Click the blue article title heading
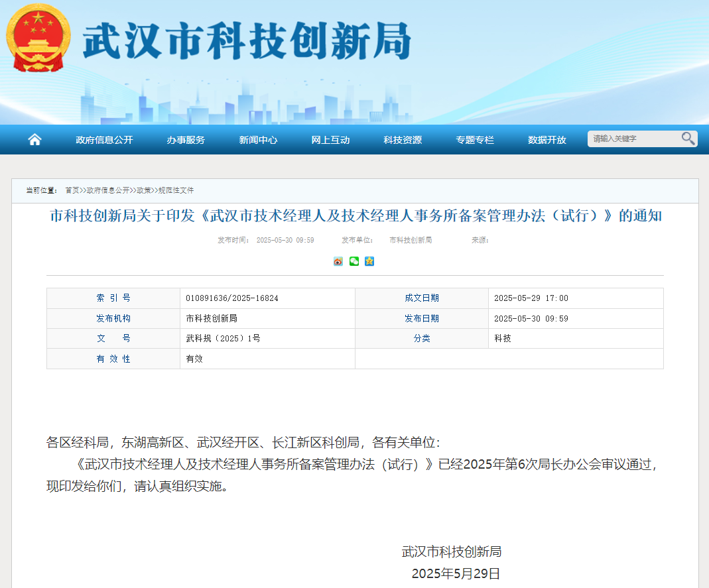Image resolution: width=709 pixels, height=588 pixels. tap(355, 215)
